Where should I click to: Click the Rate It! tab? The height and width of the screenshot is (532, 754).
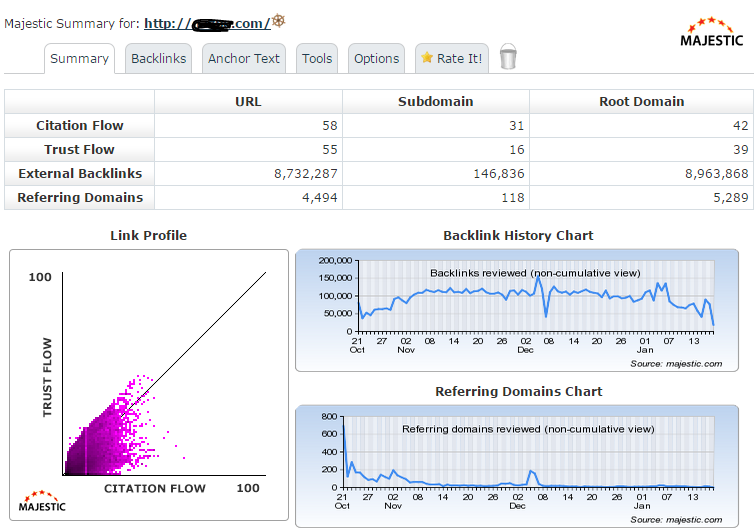point(452,59)
